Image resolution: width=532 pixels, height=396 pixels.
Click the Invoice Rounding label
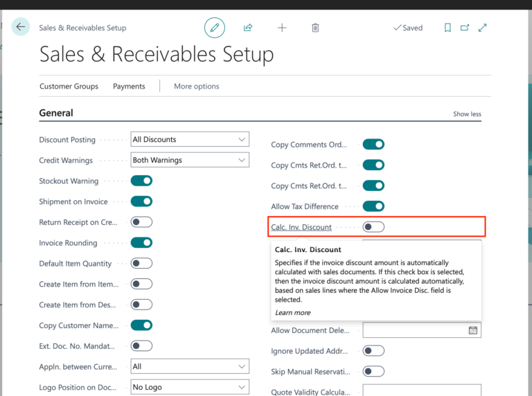tap(68, 243)
